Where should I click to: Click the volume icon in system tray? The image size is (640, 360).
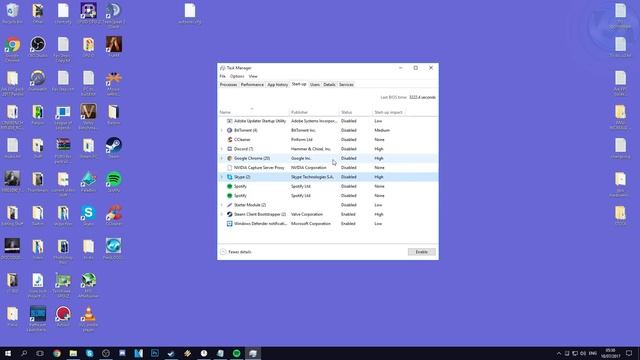pyautogui.click(x=583, y=353)
